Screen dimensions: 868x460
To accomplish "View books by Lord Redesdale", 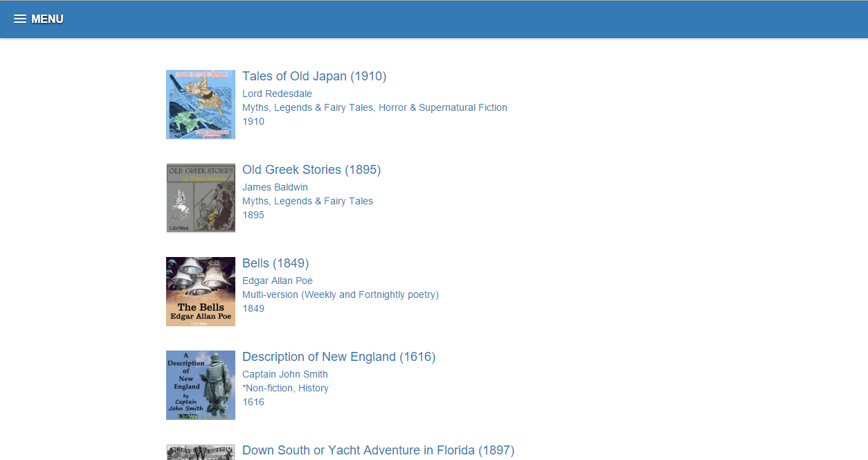I will (x=277, y=94).
